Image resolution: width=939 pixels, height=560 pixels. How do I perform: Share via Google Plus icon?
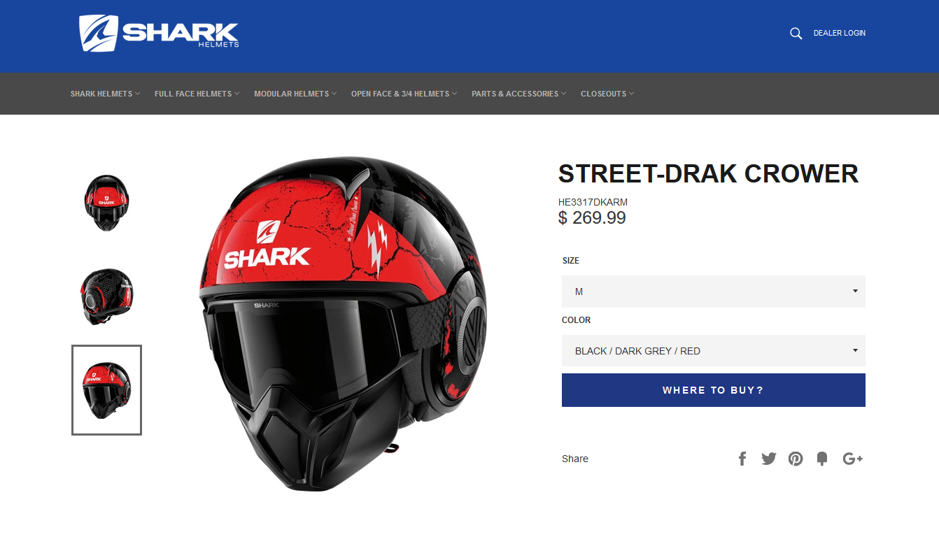pos(853,459)
